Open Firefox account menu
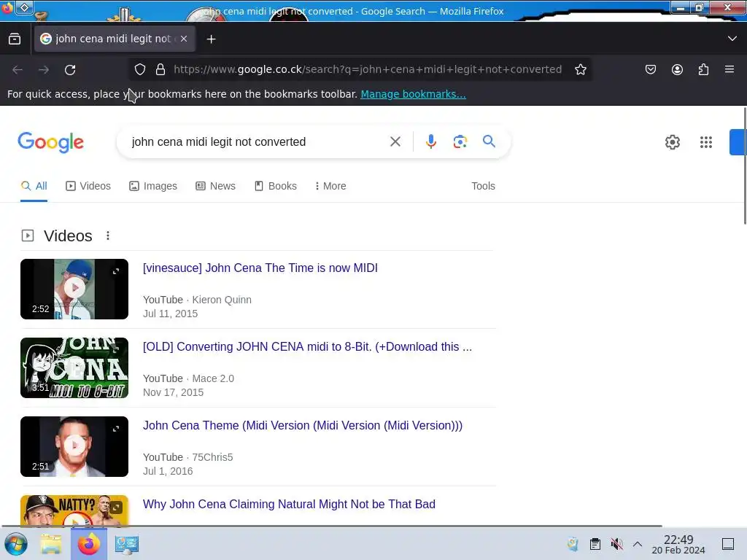Image resolution: width=747 pixels, height=560 pixels. (677, 69)
